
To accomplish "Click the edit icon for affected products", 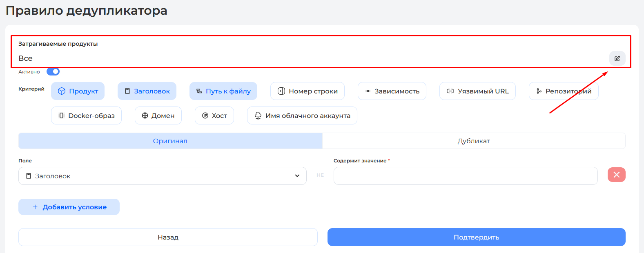I will click(617, 58).
